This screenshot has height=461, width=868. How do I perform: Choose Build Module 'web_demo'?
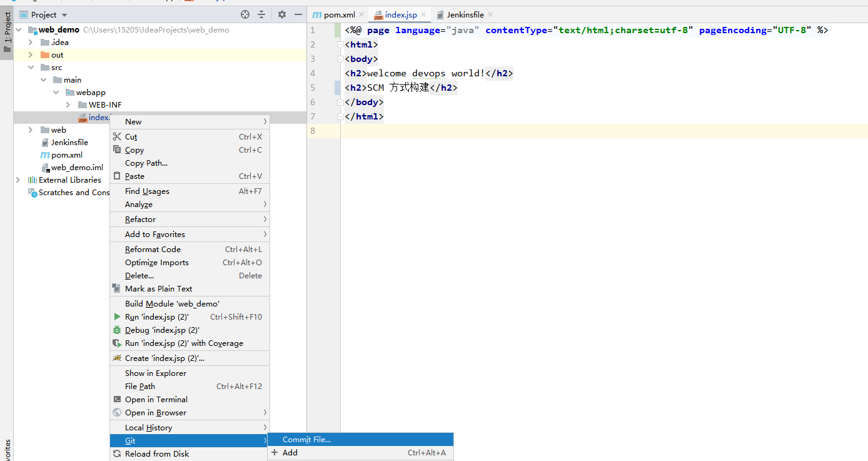coord(189,303)
